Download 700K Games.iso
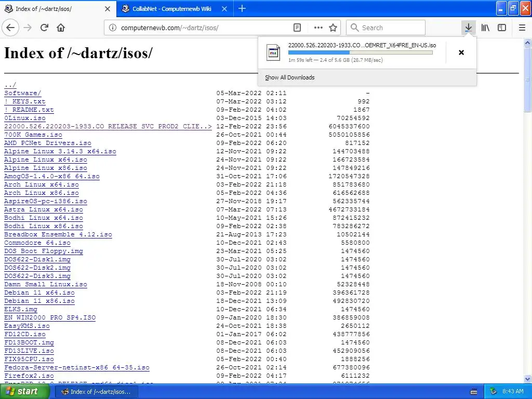The image size is (532, 399). pos(33,135)
